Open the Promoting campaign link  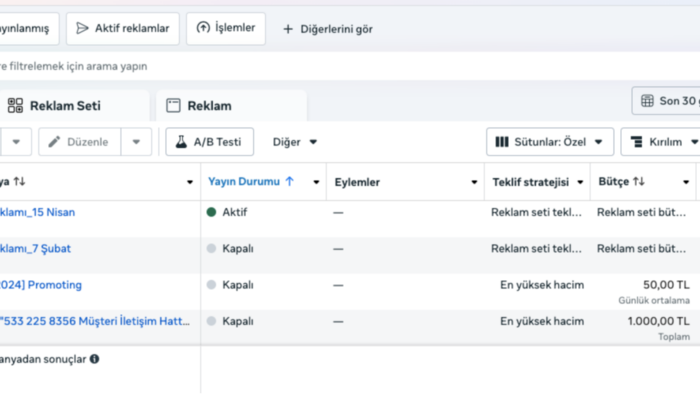(x=41, y=285)
